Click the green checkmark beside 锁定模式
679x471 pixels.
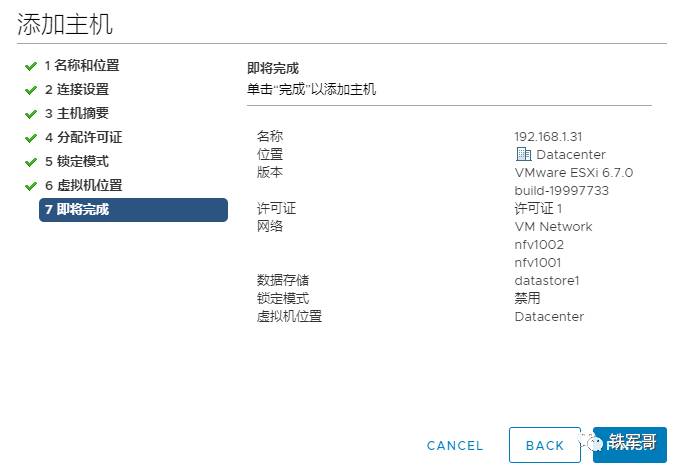(31, 162)
